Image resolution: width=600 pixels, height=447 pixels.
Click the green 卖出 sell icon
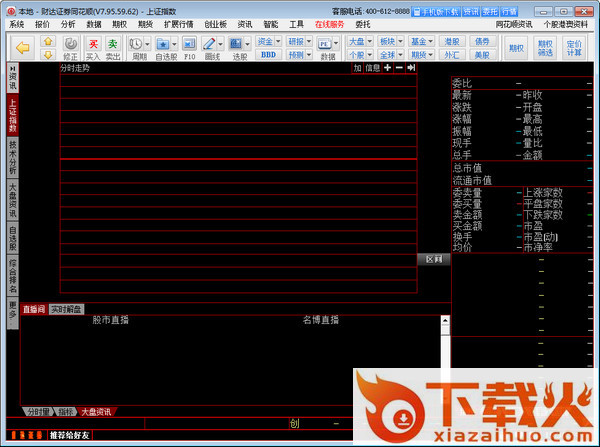pos(112,44)
